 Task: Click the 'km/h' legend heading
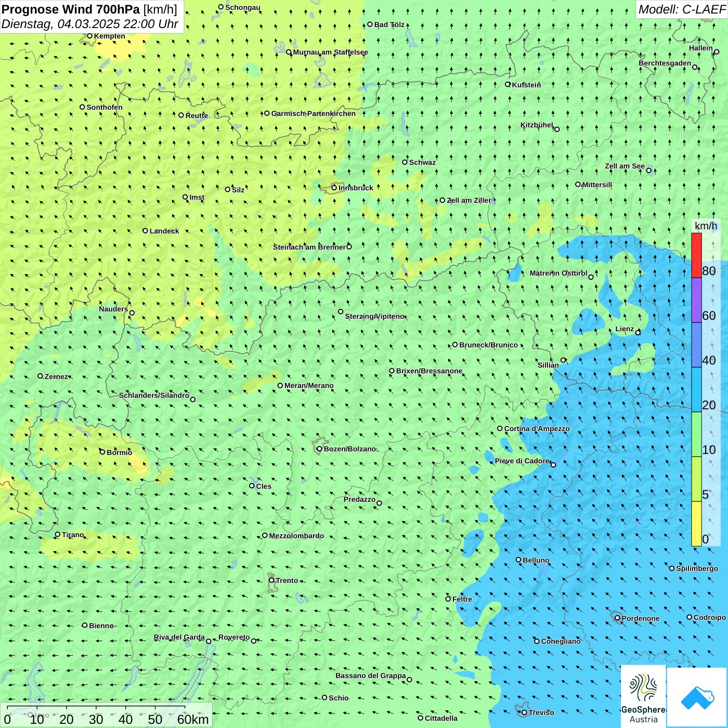coord(706,226)
